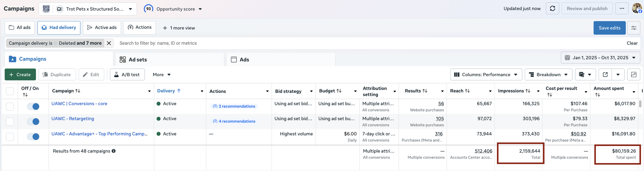Click the green Create button
The image size is (644, 171).
pos(20,74)
